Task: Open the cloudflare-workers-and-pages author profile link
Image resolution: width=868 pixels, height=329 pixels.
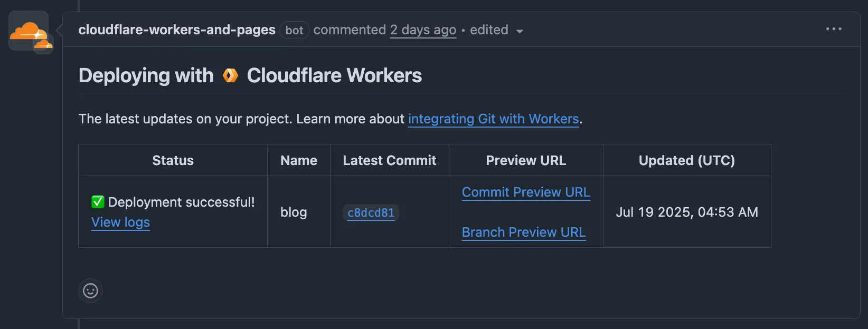Action: (x=177, y=30)
